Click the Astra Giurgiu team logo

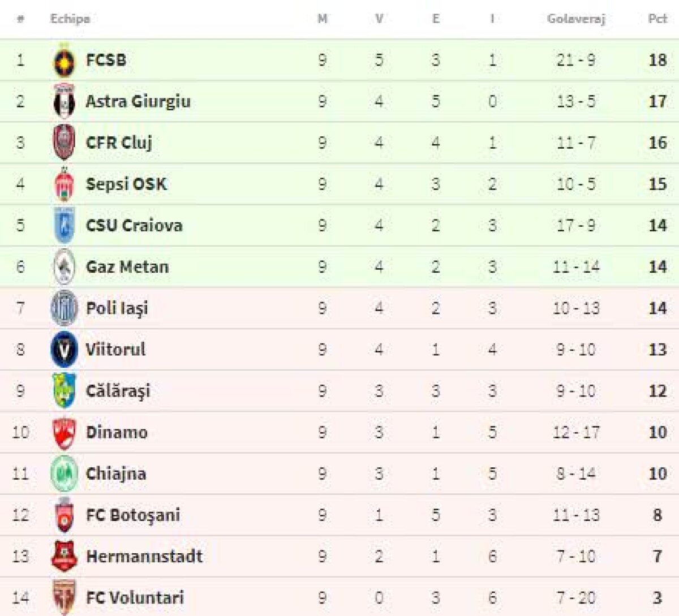[x=64, y=102]
